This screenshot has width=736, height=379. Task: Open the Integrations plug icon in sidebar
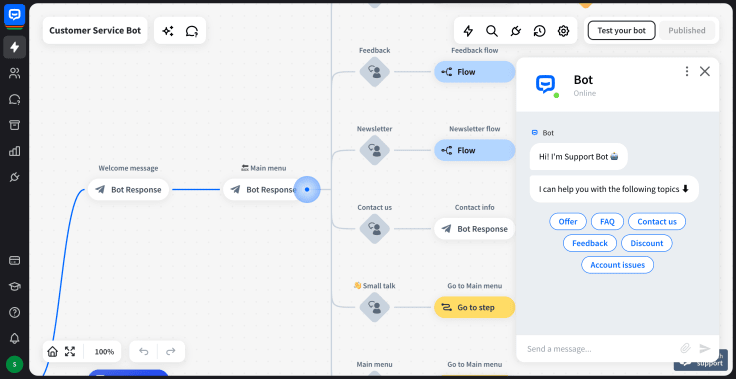coord(15,177)
